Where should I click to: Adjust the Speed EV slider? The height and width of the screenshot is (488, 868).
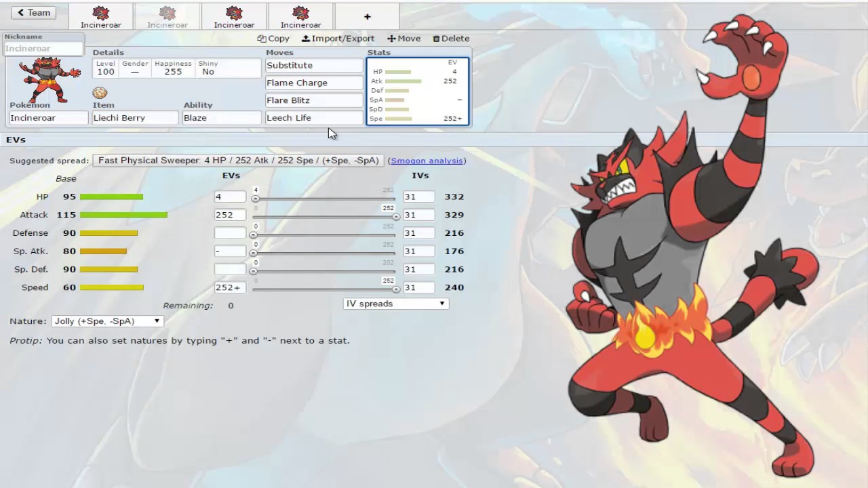coord(324,289)
